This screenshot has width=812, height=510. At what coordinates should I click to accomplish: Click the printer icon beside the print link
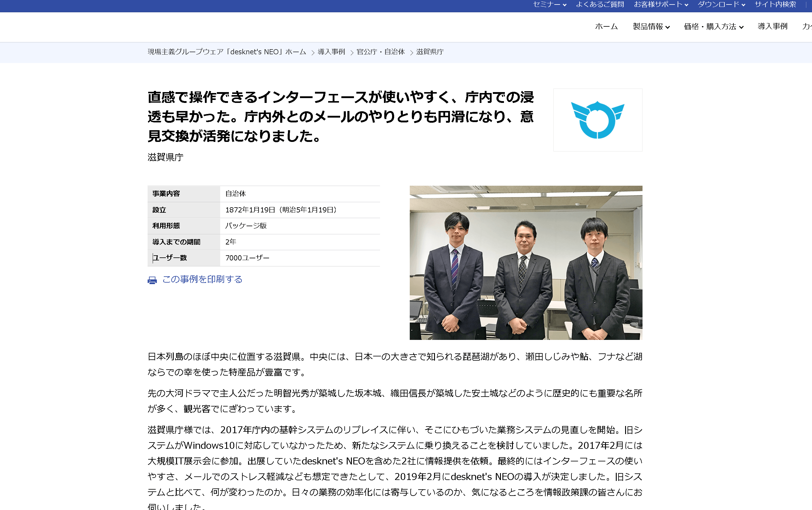(x=152, y=280)
